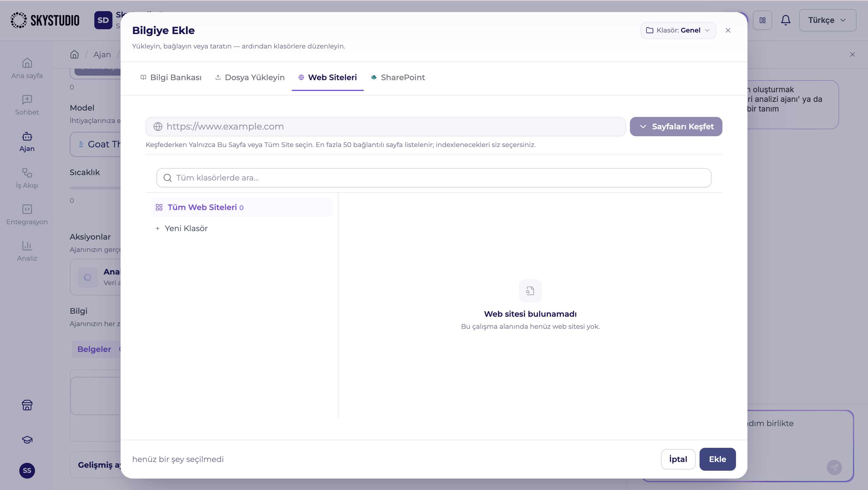The width and height of the screenshot is (868, 490).
Task: Click the SD workspace badge
Action: 103,20
